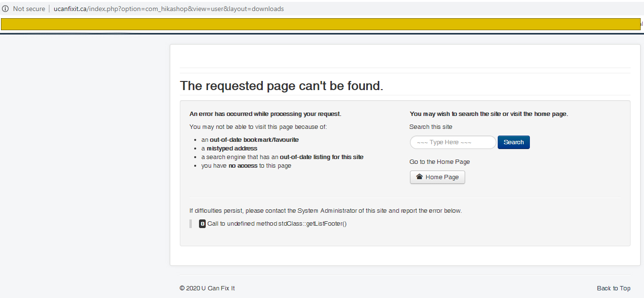The image size is (644, 298).
Task: Click the "out-of-date listing for this site" text
Action: [321, 157]
